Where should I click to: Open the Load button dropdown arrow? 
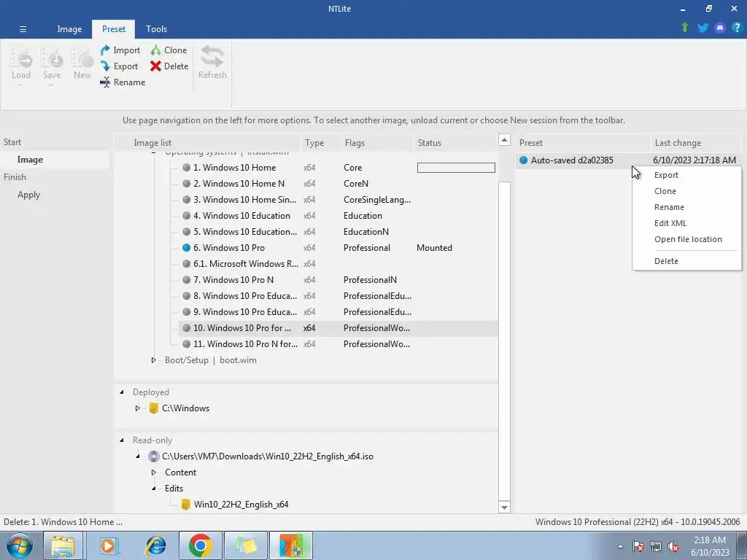20,85
